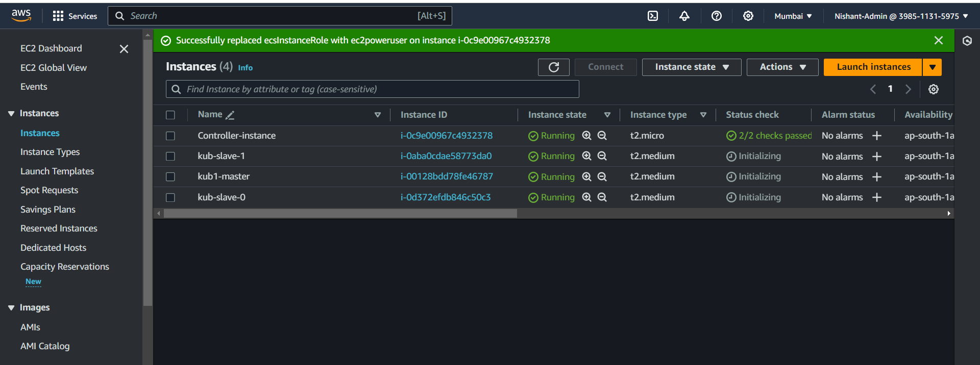Refresh the instances list

(x=553, y=67)
